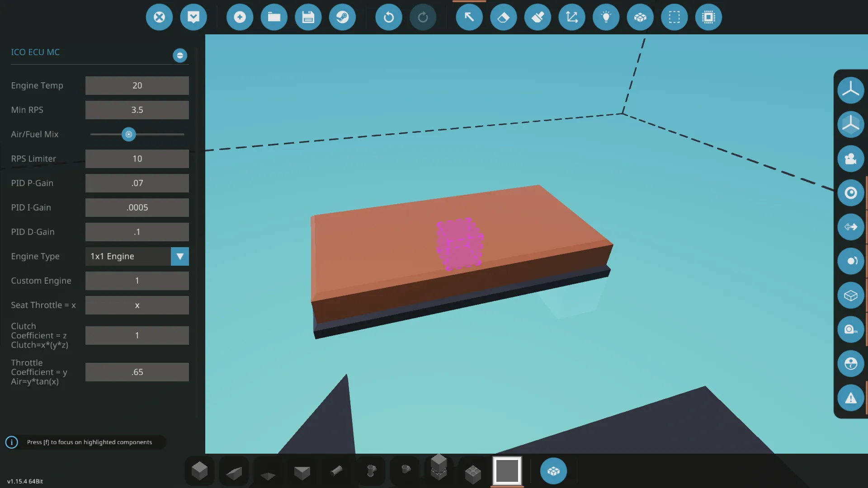Select the paint brush tool

point(538,17)
